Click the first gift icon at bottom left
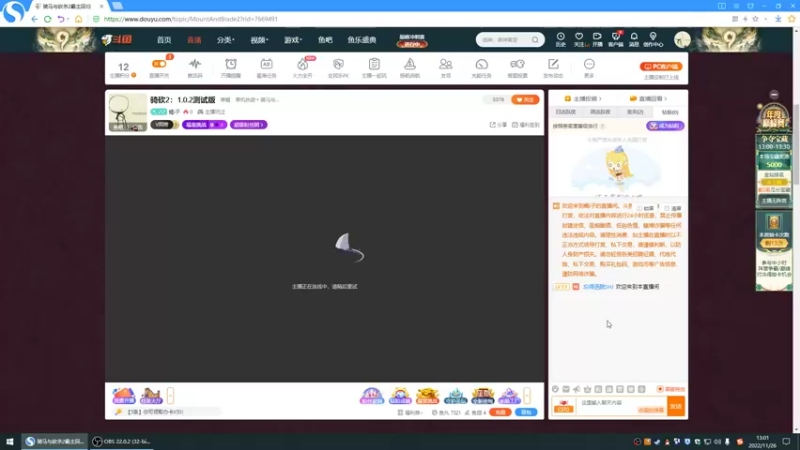 pyautogui.click(x=123, y=395)
